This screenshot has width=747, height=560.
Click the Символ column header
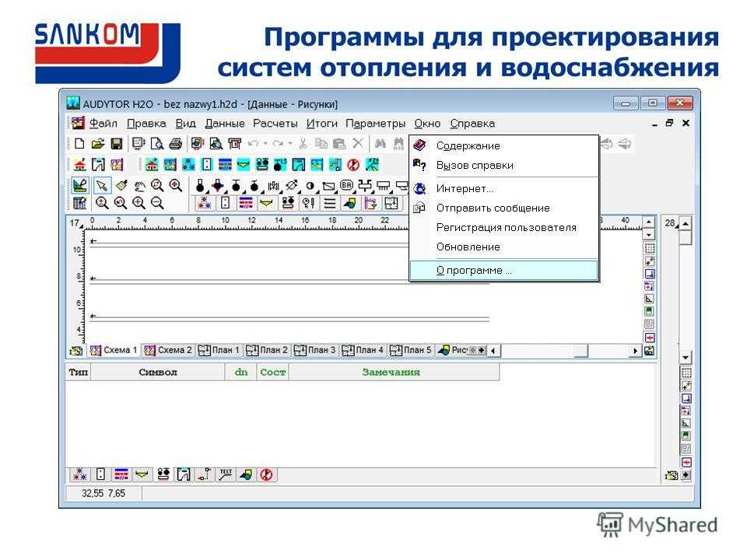coord(158,372)
